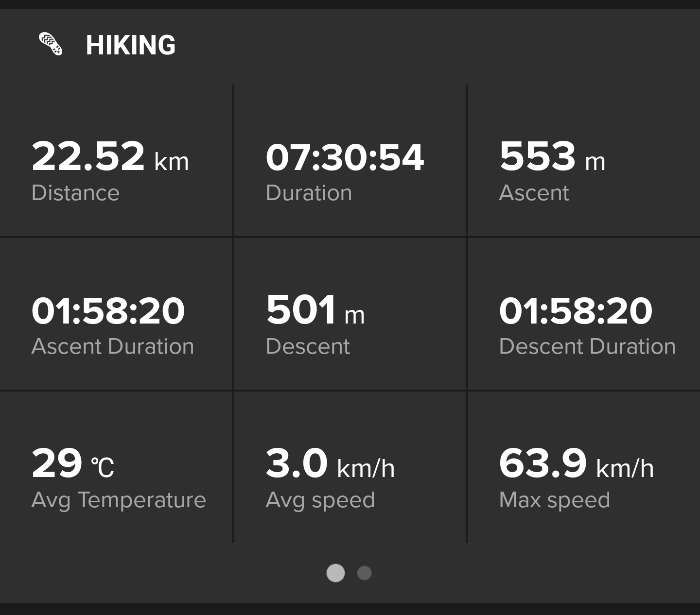This screenshot has height=615, width=700.
Task: Click the Avg Temperature label
Action: point(119,500)
